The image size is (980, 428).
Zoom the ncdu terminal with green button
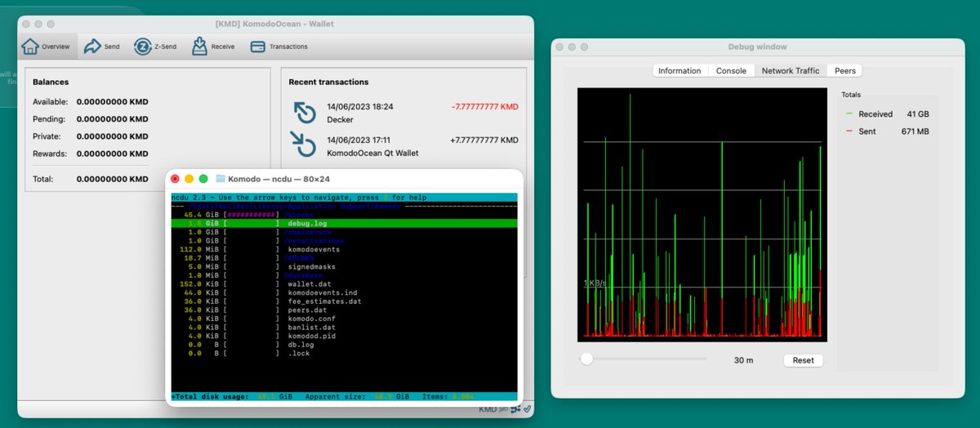[203, 178]
